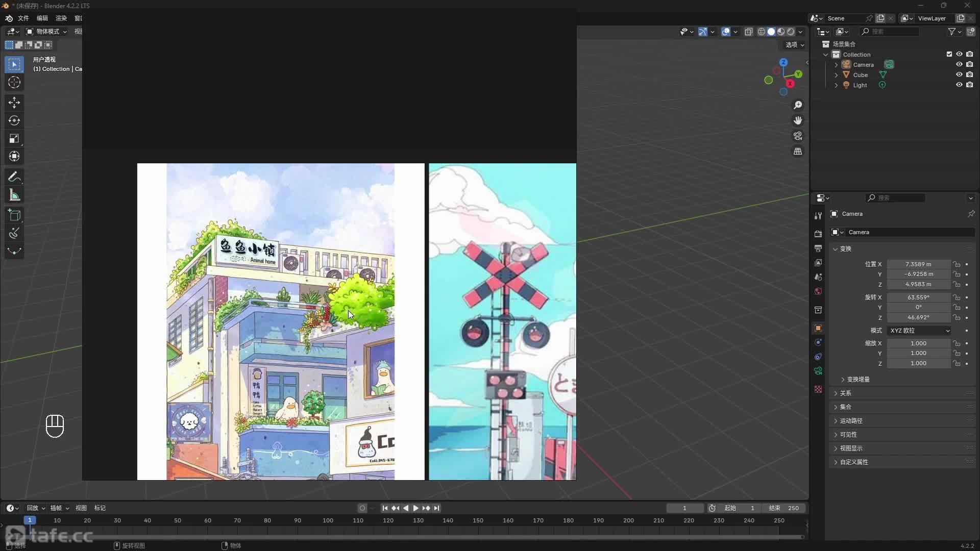Select the Measure ruler tool
The width and height of the screenshot is (980, 551).
tap(14, 195)
